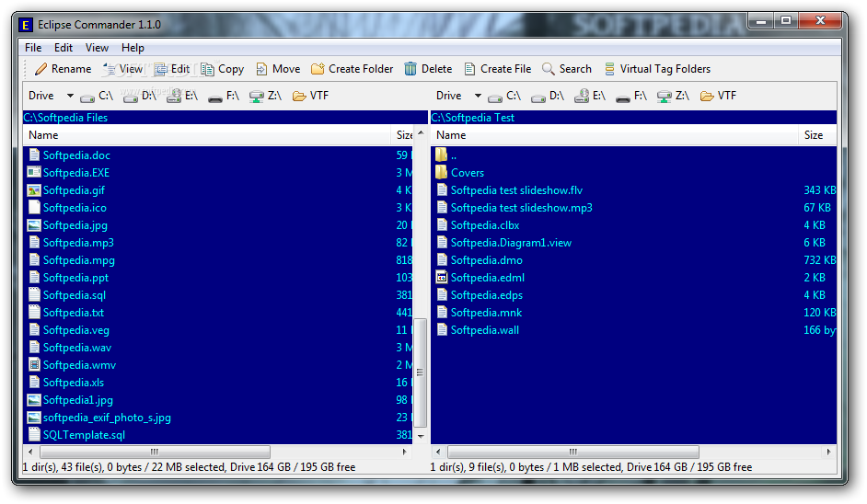Select drive D:\ in left pane
Image resolution: width=867 pixels, height=504 pixels.
point(139,97)
